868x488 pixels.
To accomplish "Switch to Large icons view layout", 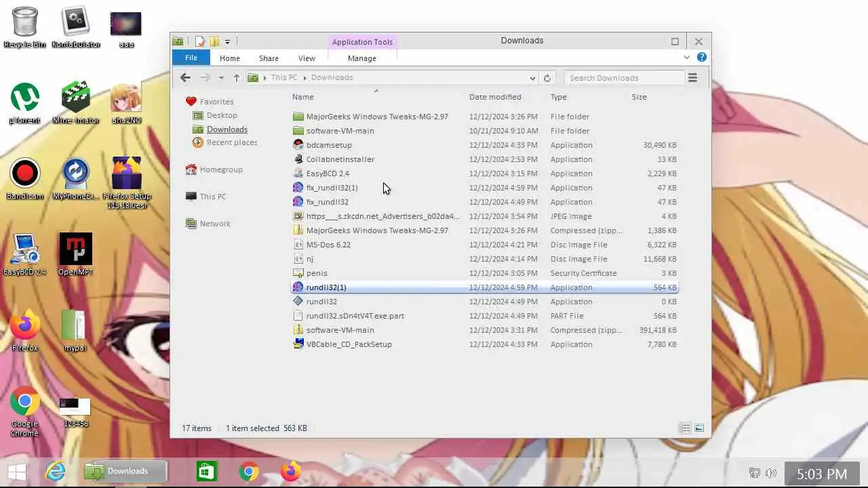I will click(699, 428).
